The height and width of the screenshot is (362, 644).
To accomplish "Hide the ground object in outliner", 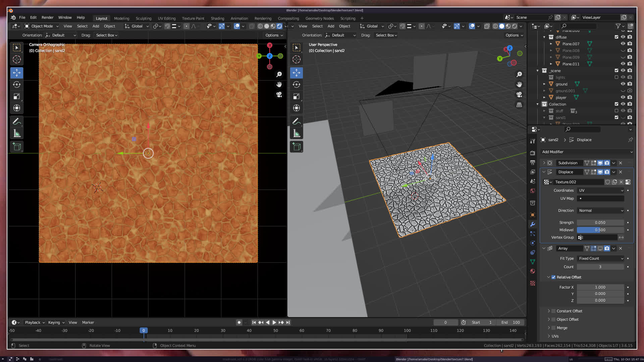I will (x=623, y=84).
